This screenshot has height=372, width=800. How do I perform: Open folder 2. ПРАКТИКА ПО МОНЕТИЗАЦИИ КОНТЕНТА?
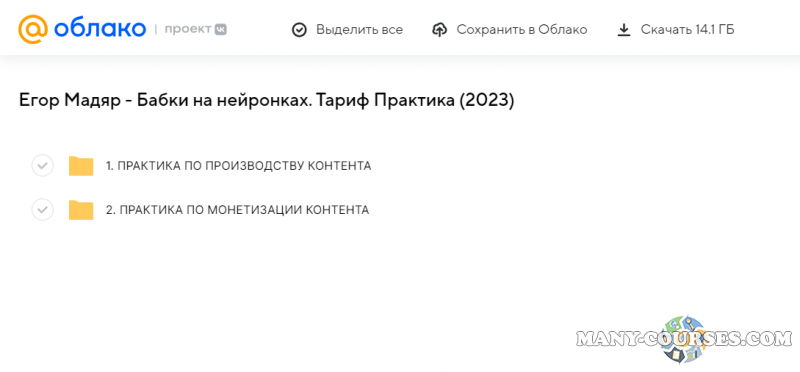[237, 210]
